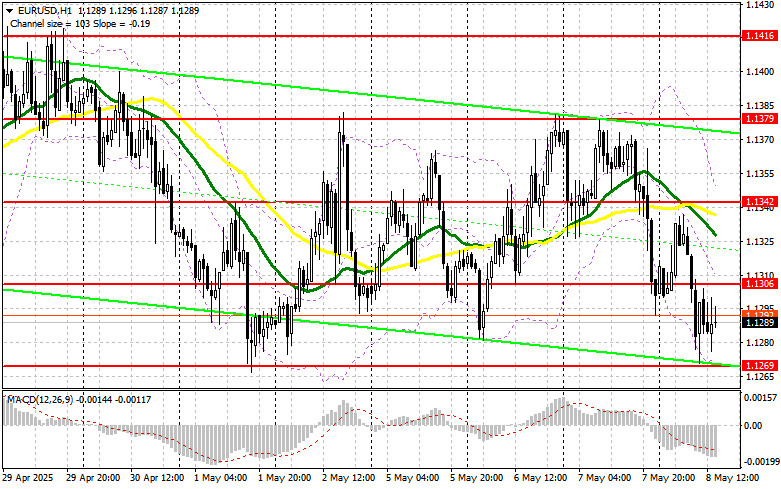Viewport: 781px width, 489px height.
Task: Select the -0.00199 MACD scale value
Action: click(x=761, y=462)
